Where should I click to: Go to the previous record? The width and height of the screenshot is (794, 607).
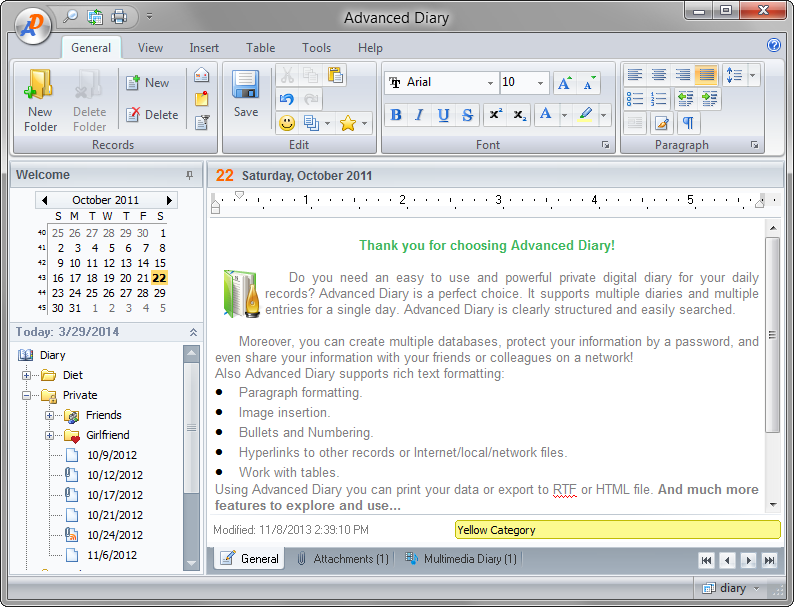click(x=728, y=560)
